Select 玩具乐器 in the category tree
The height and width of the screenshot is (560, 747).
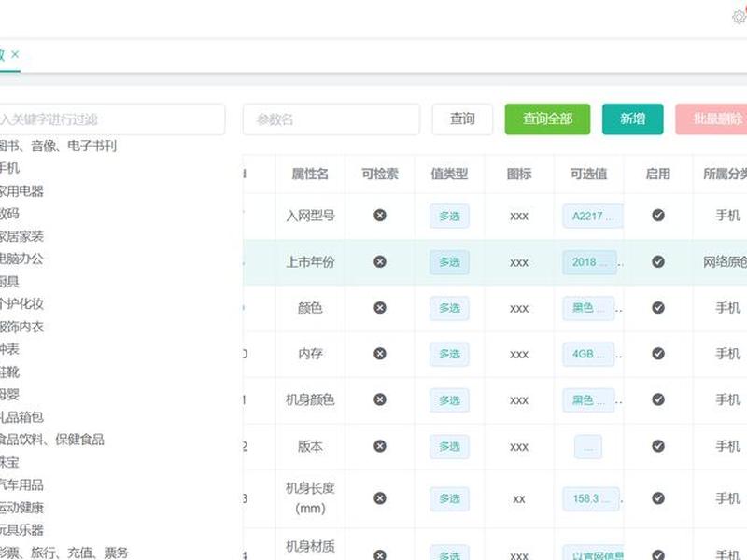[21, 530]
